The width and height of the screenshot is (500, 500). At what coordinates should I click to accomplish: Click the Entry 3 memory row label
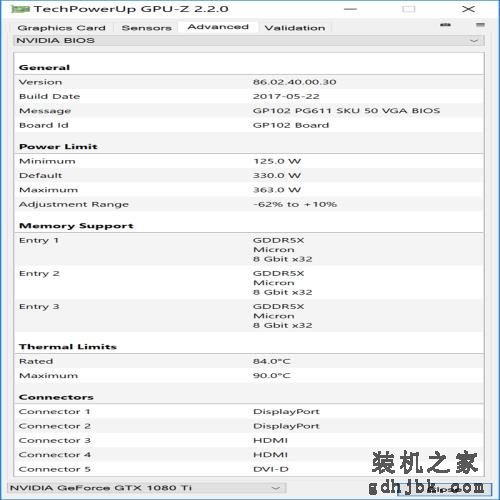39,306
